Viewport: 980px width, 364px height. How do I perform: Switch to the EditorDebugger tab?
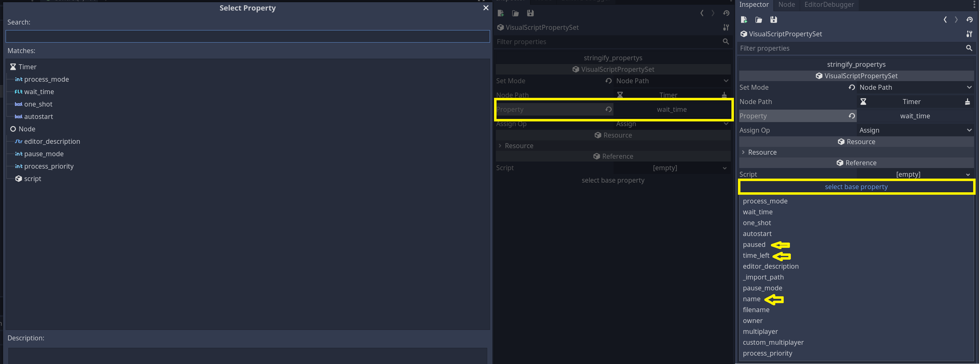click(x=829, y=5)
